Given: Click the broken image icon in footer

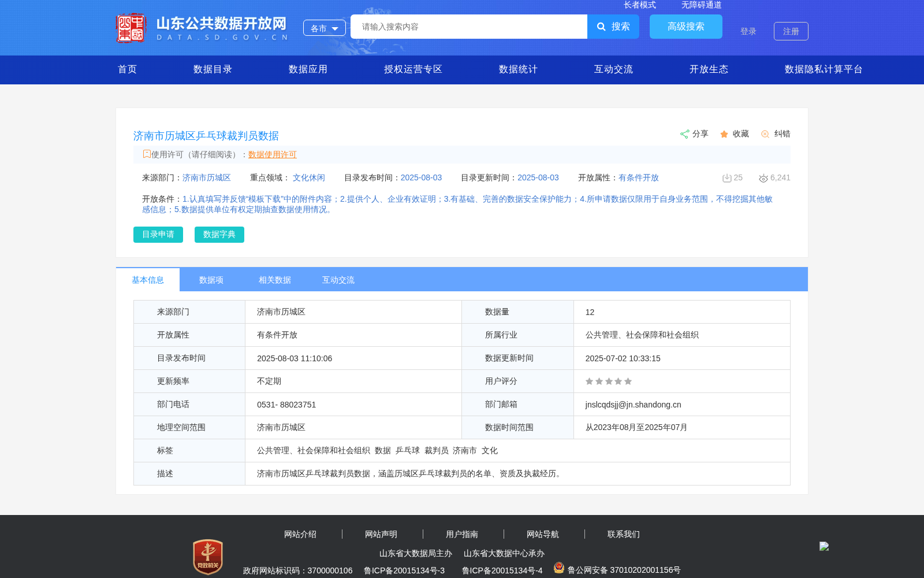Looking at the screenshot, I should 824,546.
